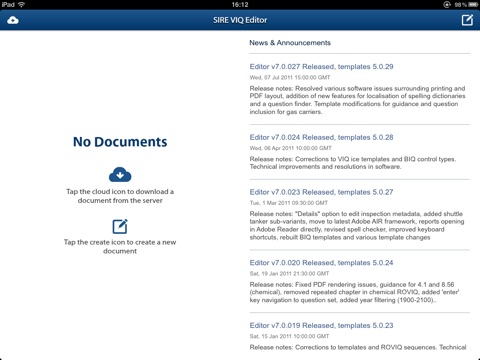Tap date 'Tue, 1 Mar 2011 09:30:00 GMT'
Viewport: 480px width, 360px height.
[x=289, y=203]
